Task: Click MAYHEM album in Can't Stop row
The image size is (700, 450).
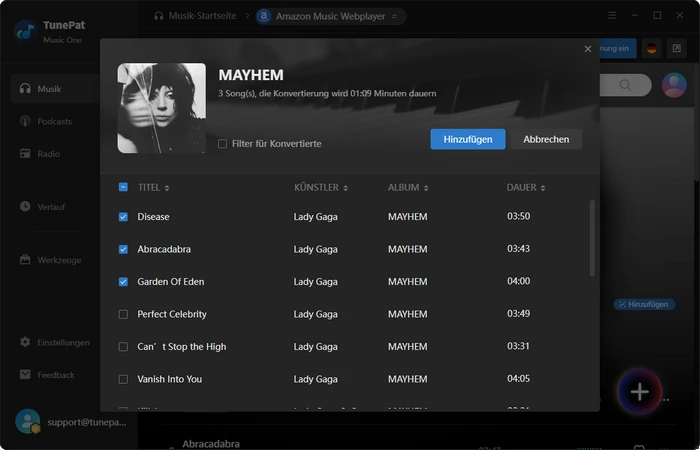Action: (407, 346)
